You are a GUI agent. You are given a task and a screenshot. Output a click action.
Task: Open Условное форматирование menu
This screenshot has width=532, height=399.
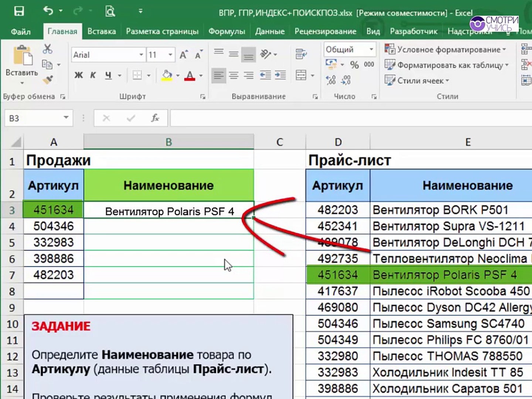[445, 49]
